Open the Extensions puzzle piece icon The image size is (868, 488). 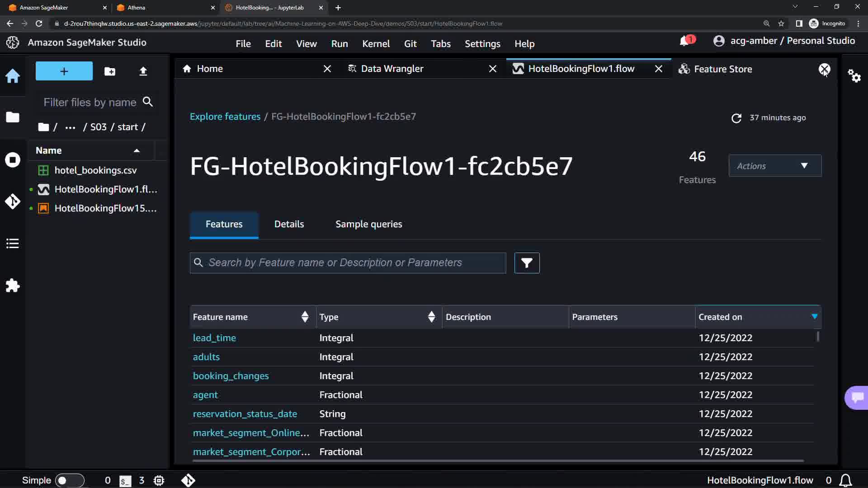point(13,286)
